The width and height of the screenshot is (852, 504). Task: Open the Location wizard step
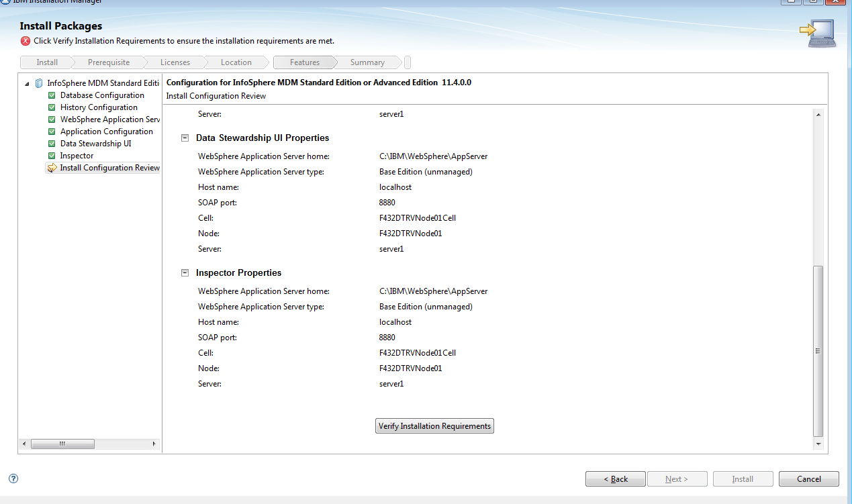pos(236,62)
